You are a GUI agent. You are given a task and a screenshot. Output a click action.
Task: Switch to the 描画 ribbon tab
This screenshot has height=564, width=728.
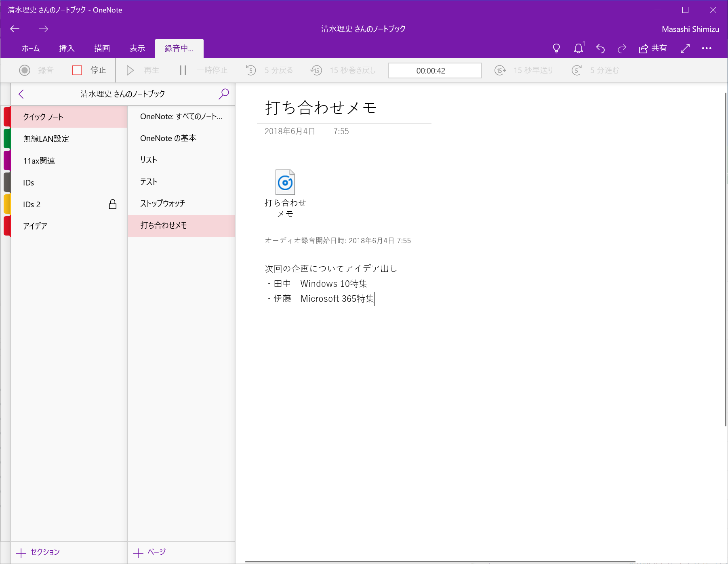coord(101,48)
